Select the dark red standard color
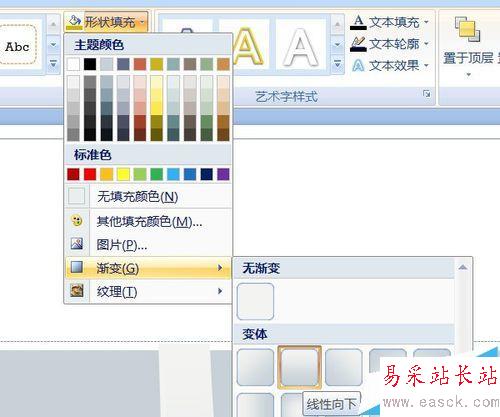Image resolution: width=500 pixels, height=417 pixels. (x=73, y=174)
